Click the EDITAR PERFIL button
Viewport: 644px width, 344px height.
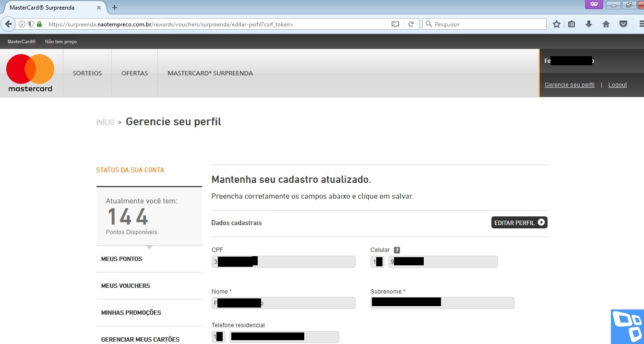click(x=519, y=223)
